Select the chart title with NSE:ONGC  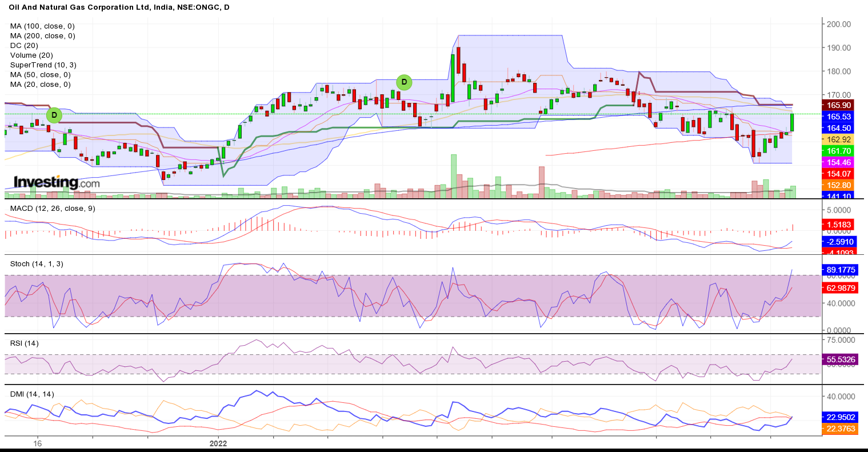[x=119, y=7]
